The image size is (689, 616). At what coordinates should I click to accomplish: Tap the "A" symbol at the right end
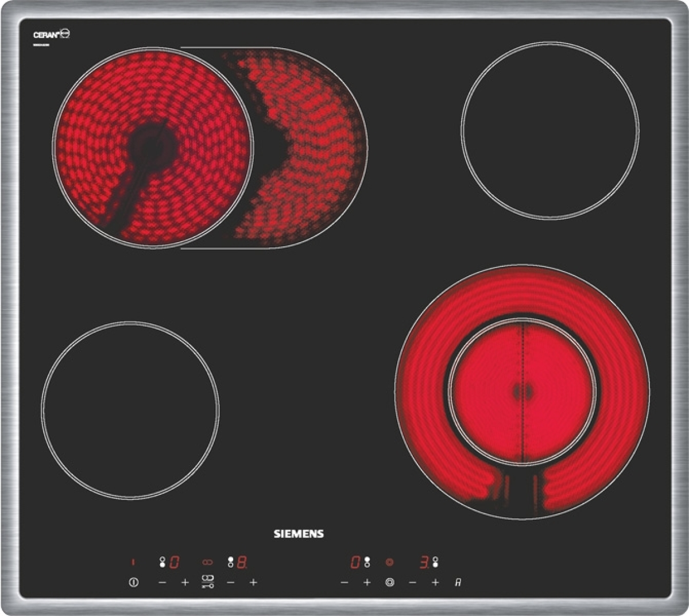[458, 582]
